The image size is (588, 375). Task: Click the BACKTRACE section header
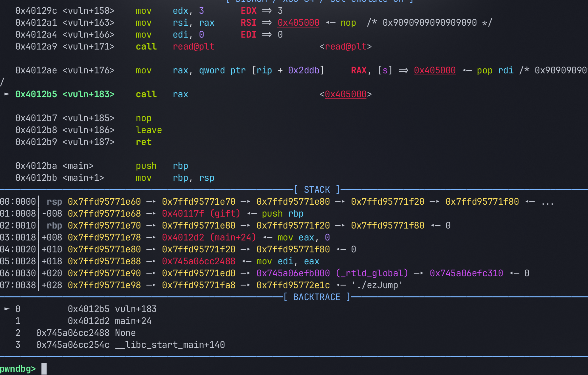point(317,297)
